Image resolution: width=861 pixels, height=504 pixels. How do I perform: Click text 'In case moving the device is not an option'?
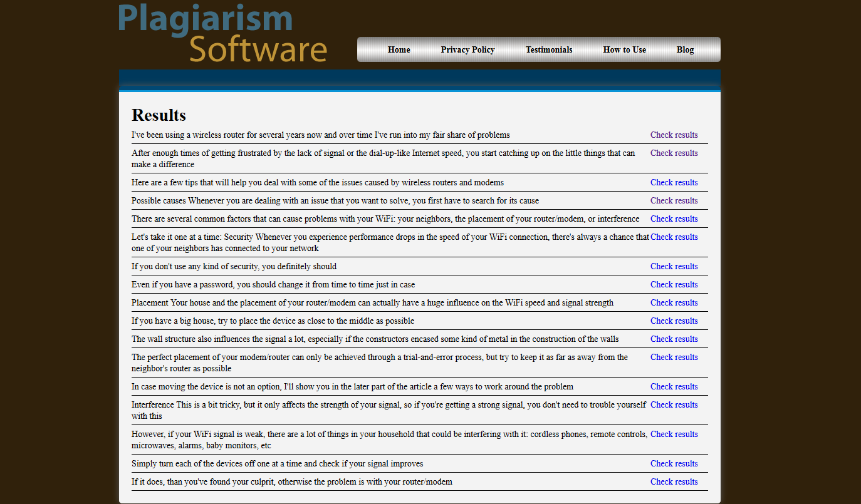coord(352,387)
